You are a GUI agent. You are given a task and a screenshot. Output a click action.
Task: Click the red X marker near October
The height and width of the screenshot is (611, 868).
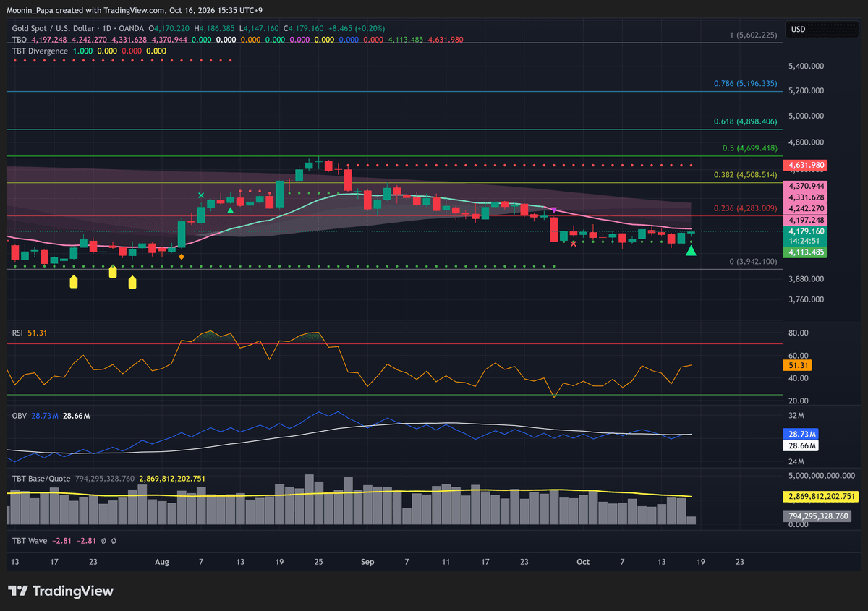tap(574, 244)
